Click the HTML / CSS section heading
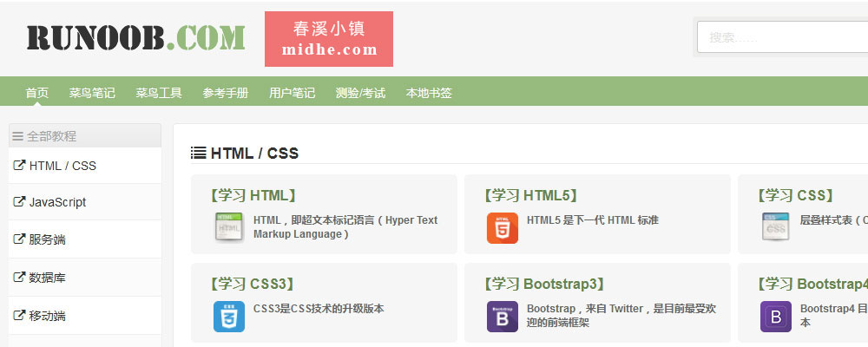Viewport: 868px width, 347px height. (254, 154)
